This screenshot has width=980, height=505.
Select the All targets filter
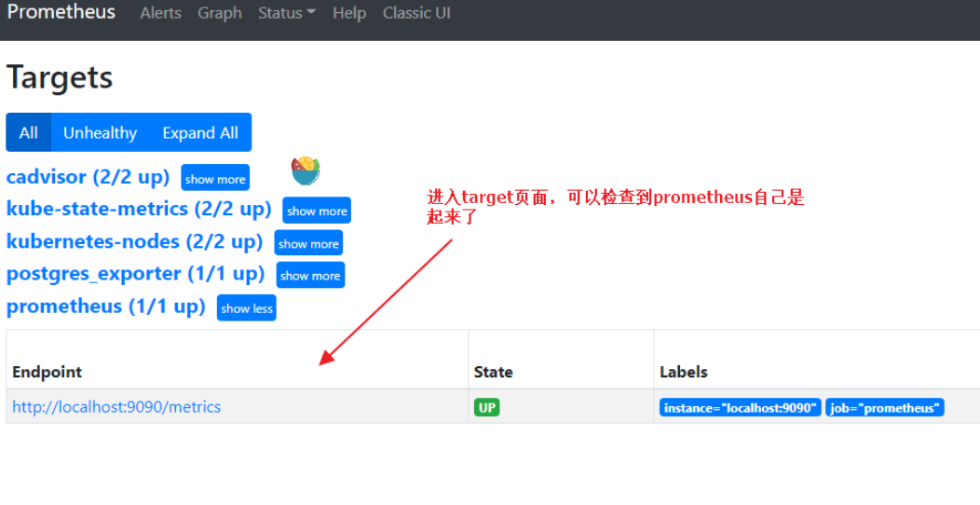click(x=28, y=132)
